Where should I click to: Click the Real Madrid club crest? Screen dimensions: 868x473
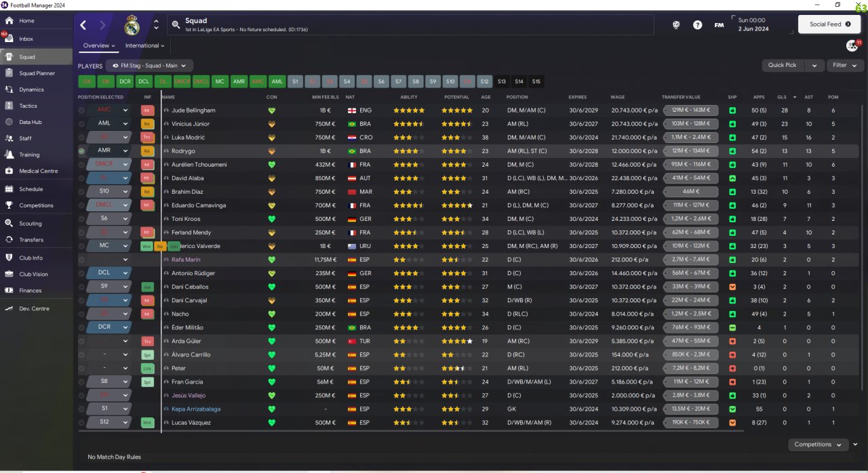click(132, 26)
